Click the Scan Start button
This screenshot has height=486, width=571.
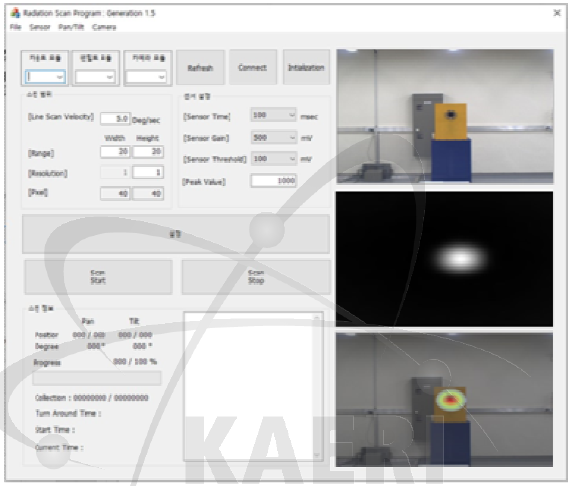click(x=98, y=277)
